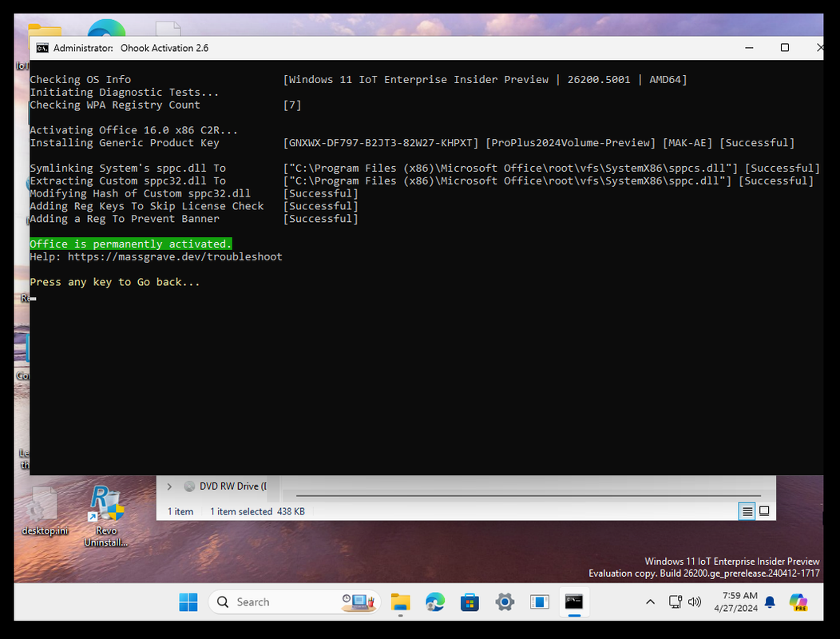Screen dimensions: 840x639
Task: Switch Explorer to large icons view
Action: 764,511
